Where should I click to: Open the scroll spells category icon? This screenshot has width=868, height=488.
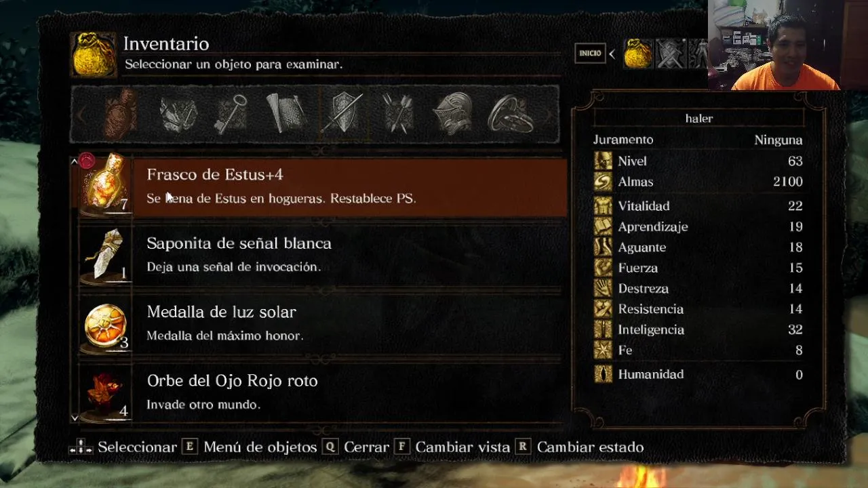point(286,113)
